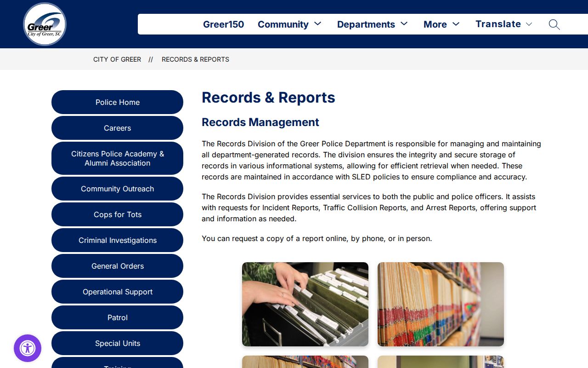Open the accessibility options widget
Screen dimensions: 588x368
pos(28,348)
